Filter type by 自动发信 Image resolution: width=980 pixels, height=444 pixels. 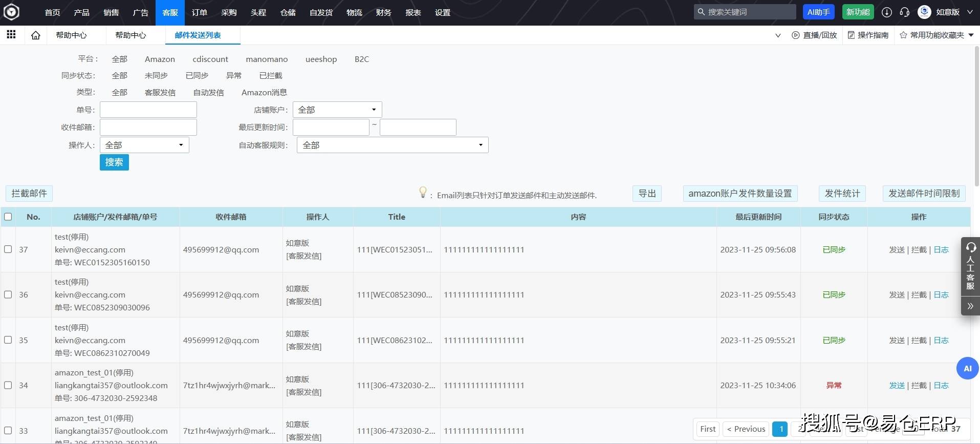(208, 92)
